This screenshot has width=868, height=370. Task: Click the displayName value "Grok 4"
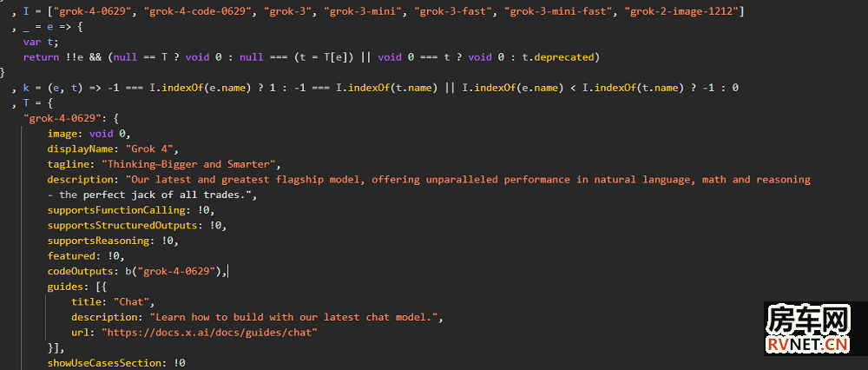click(x=149, y=149)
